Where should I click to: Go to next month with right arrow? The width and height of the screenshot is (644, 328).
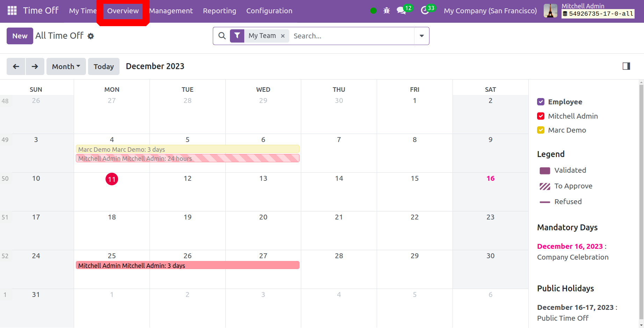tap(35, 67)
